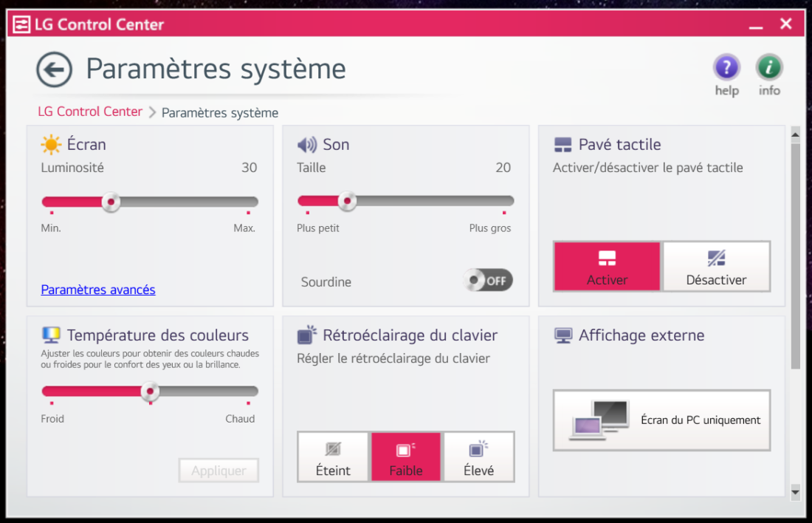
Task: Select Faible keyboard backlight level
Action: click(x=406, y=457)
